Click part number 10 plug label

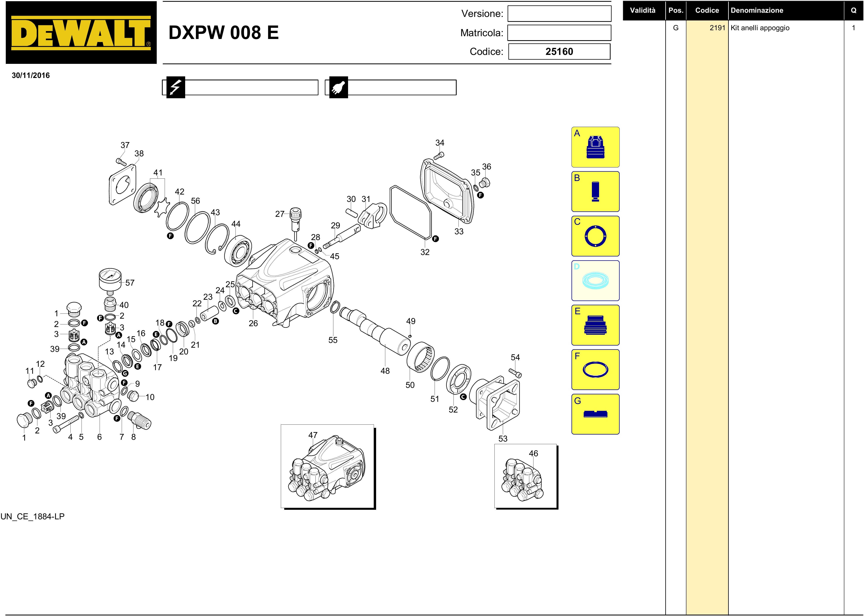coord(150,398)
